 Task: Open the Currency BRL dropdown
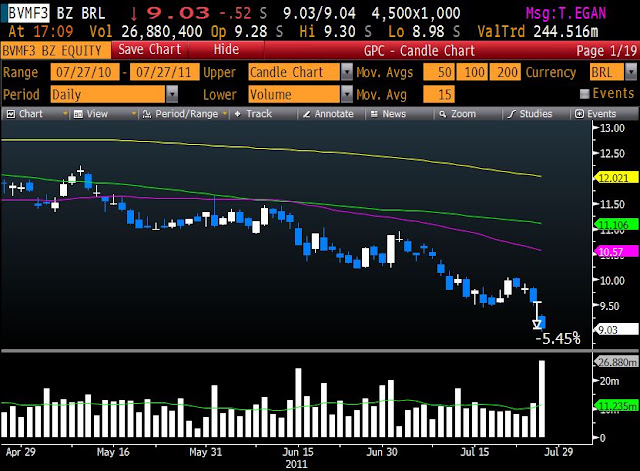coord(631,72)
